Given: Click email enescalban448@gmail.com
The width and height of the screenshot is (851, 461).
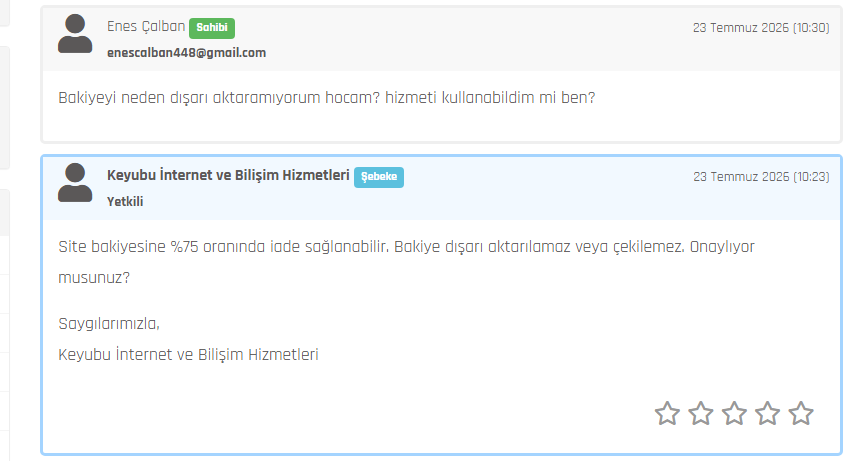Looking at the screenshot, I should tap(186, 53).
